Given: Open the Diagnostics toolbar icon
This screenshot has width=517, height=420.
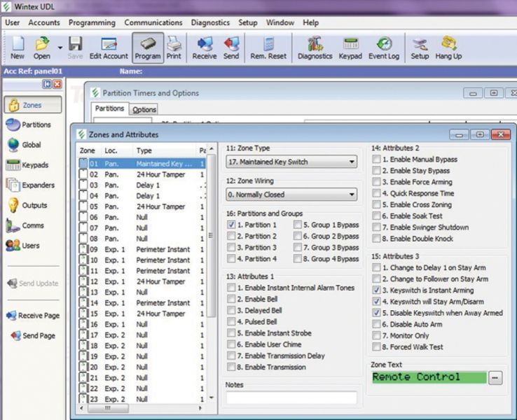Looking at the screenshot, I should [315, 48].
